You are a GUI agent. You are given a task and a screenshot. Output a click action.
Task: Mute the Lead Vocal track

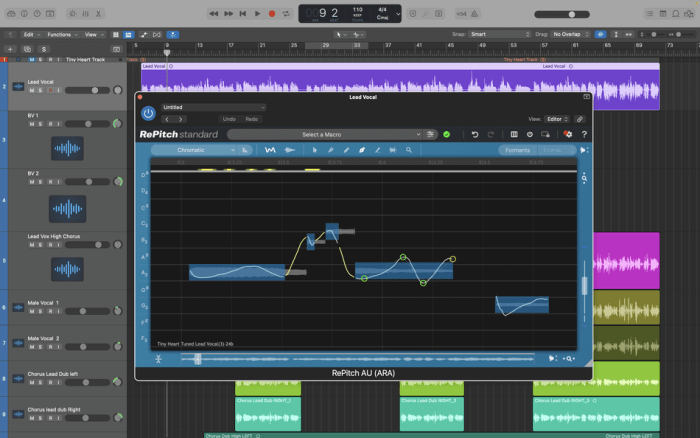tap(32, 91)
